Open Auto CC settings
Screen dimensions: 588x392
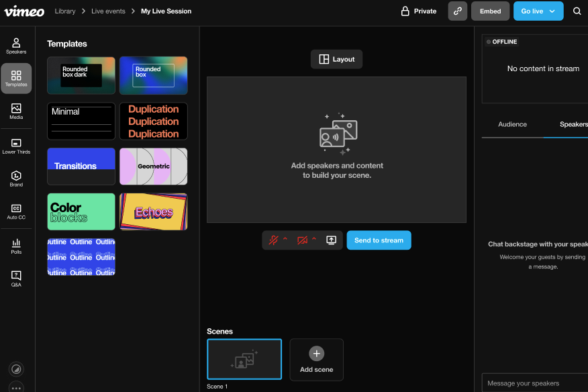[16, 210]
